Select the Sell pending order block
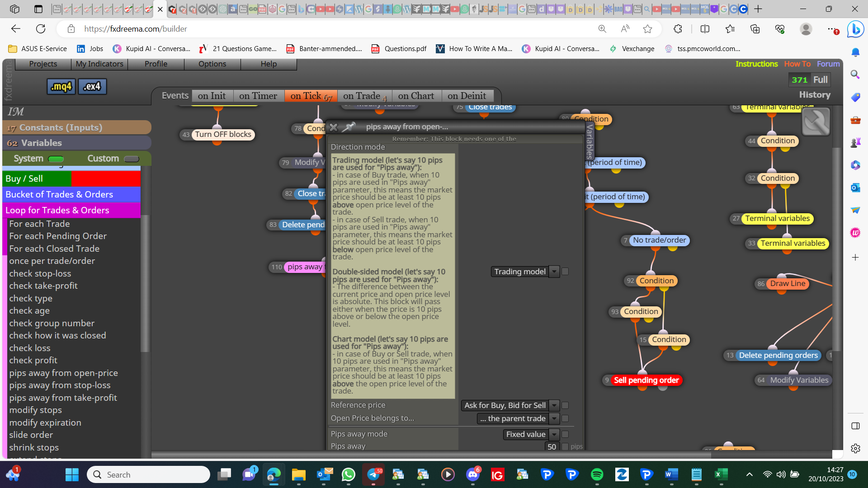This screenshot has height=488, width=868. pyautogui.click(x=646, y=380)
